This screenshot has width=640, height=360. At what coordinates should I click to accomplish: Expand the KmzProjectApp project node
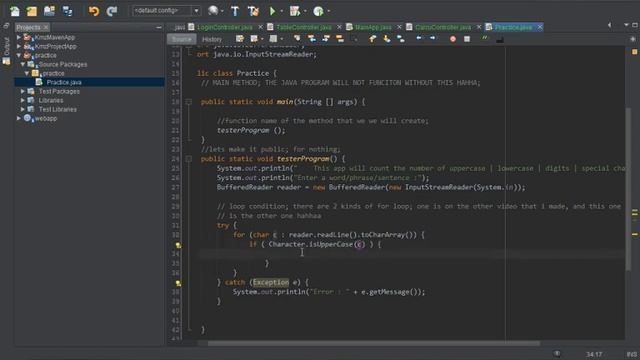(19, 46)
